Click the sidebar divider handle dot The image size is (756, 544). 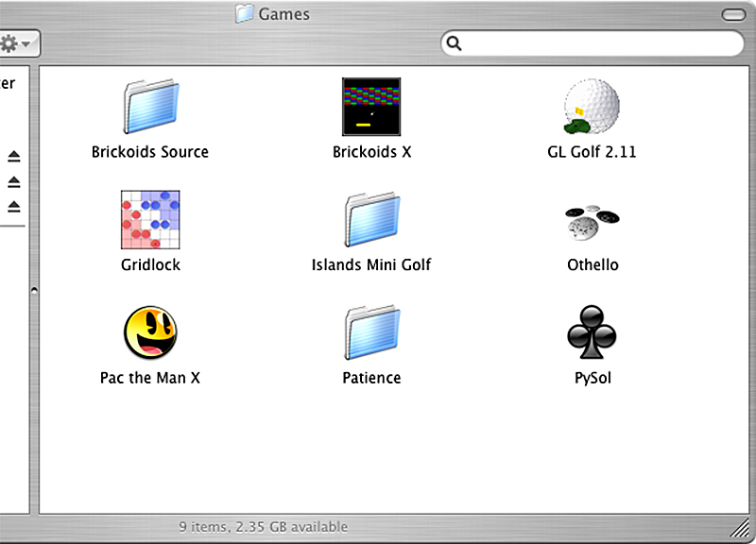tap(34, 290)
